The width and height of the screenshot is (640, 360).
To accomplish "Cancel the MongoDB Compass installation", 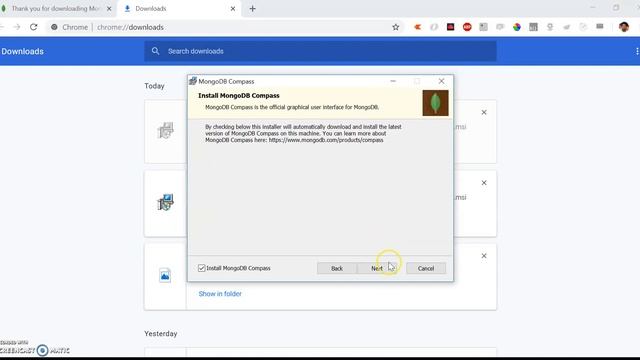I will click(x=426, y=268).
